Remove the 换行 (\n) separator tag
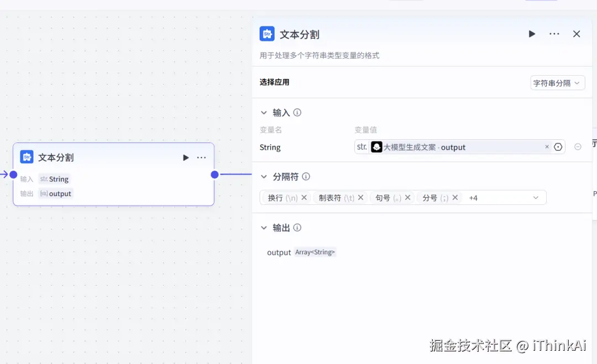Image resolution: width=597 pixels, height=364 pixels. [x=303, y=197]
